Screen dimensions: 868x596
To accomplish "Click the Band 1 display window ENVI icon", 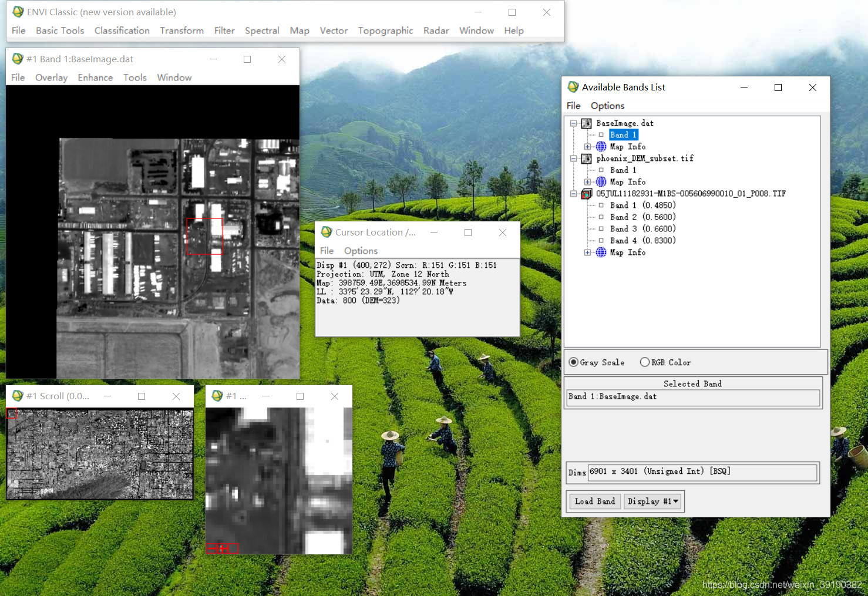I will coord(18,59).
